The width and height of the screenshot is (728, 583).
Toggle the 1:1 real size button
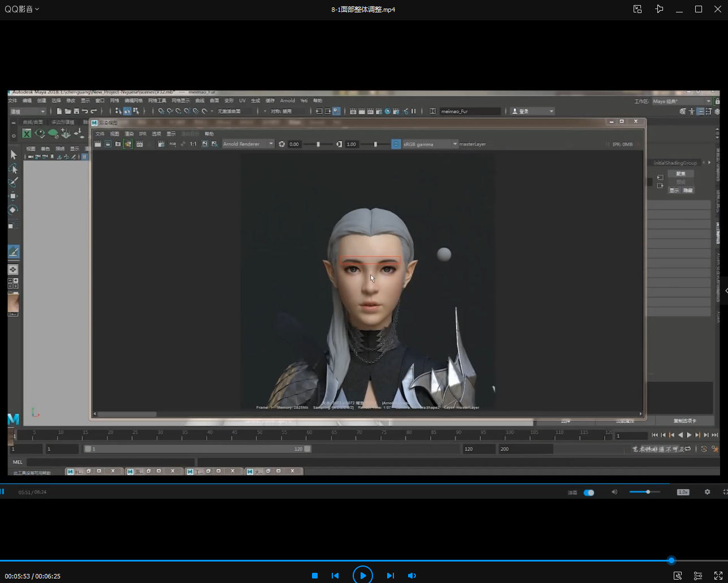(193, 144)
